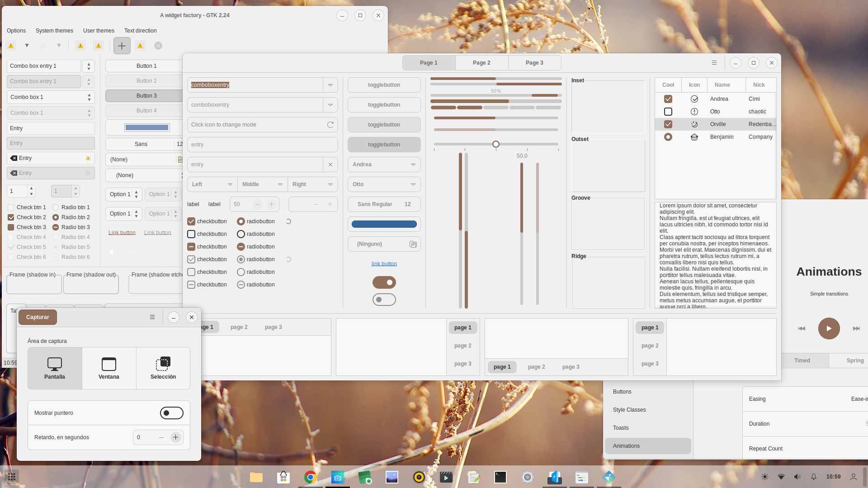Open the video player clapperboard icon in taskbar
This screenshot has width=868, height=488.
(x=446, y=477)
